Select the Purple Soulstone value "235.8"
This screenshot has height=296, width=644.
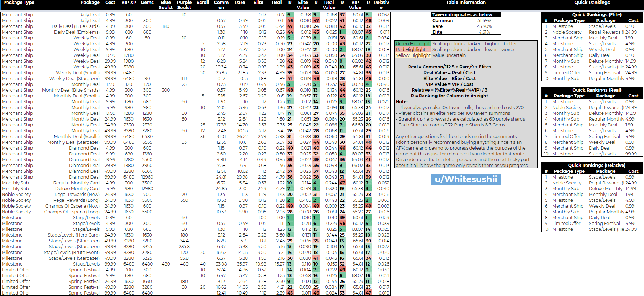click(184, 247)
